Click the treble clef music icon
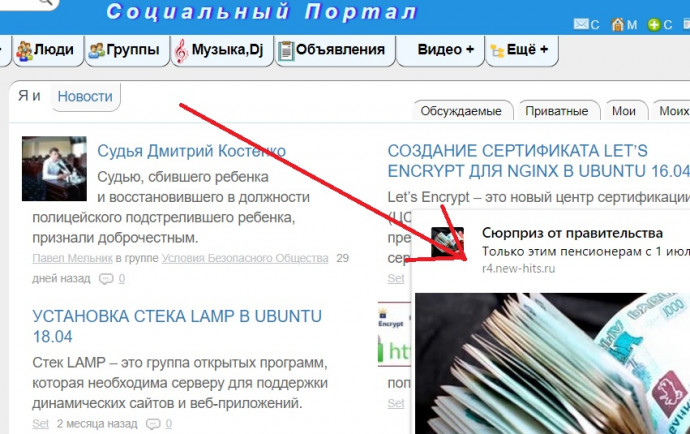690x434 pixels. (181, 51)
